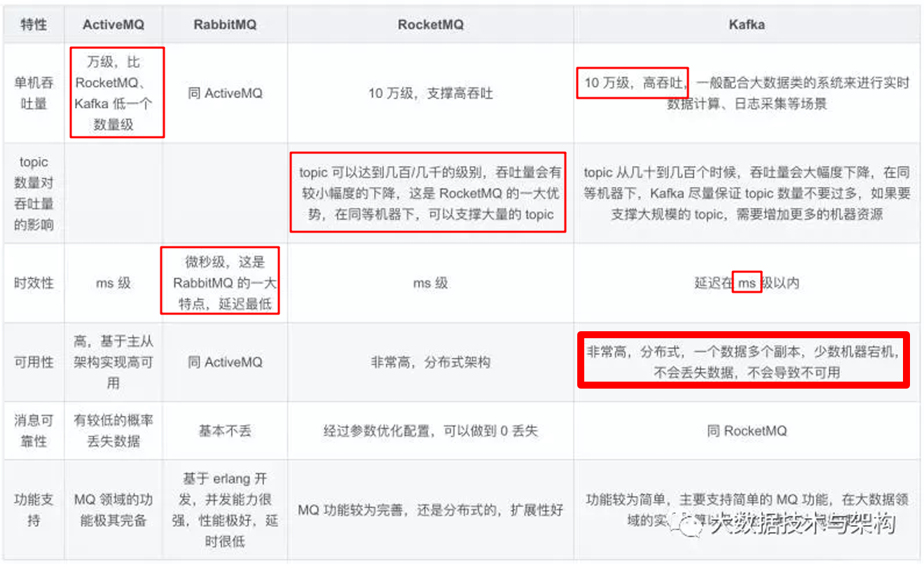Select '同 ActiveMQ' in the 单机吞吐量 row
924x570 pixels.
[225, 93]
